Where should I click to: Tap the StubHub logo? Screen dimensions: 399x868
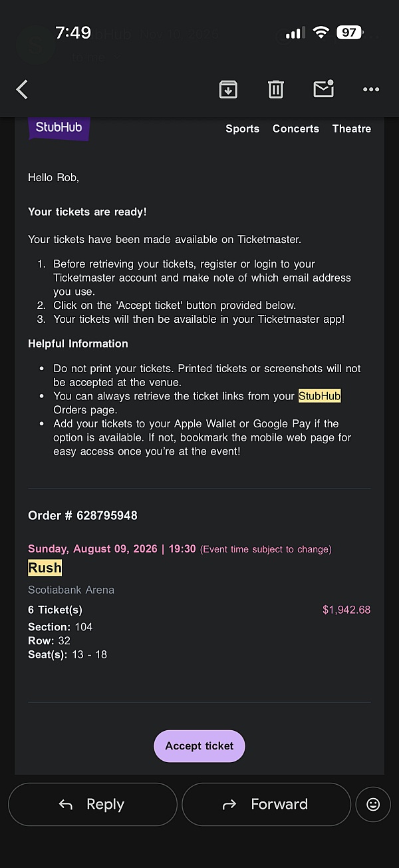coord(59,127)
